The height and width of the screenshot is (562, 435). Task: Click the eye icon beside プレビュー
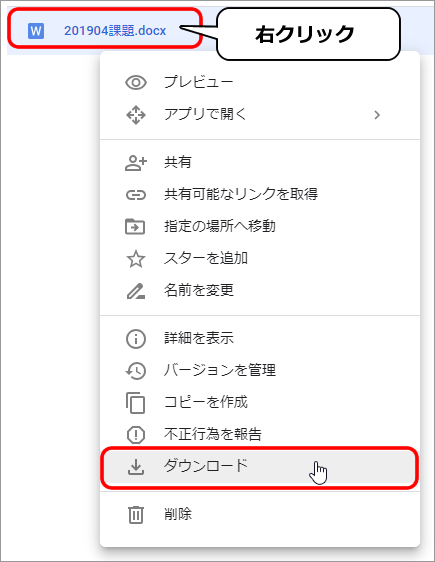(136, 83)
